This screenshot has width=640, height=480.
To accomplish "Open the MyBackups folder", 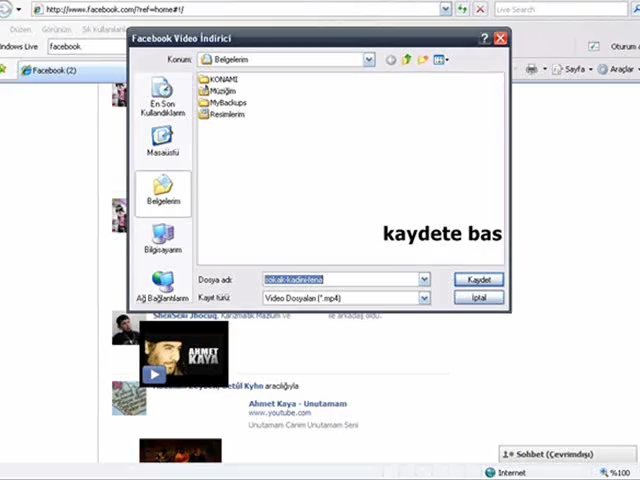I will coord(223,102).
